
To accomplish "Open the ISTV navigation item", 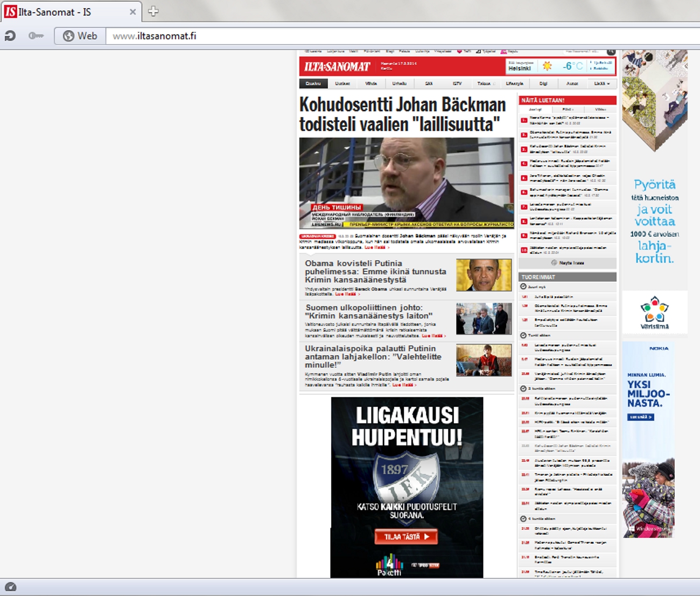I will tap(457, 84).
